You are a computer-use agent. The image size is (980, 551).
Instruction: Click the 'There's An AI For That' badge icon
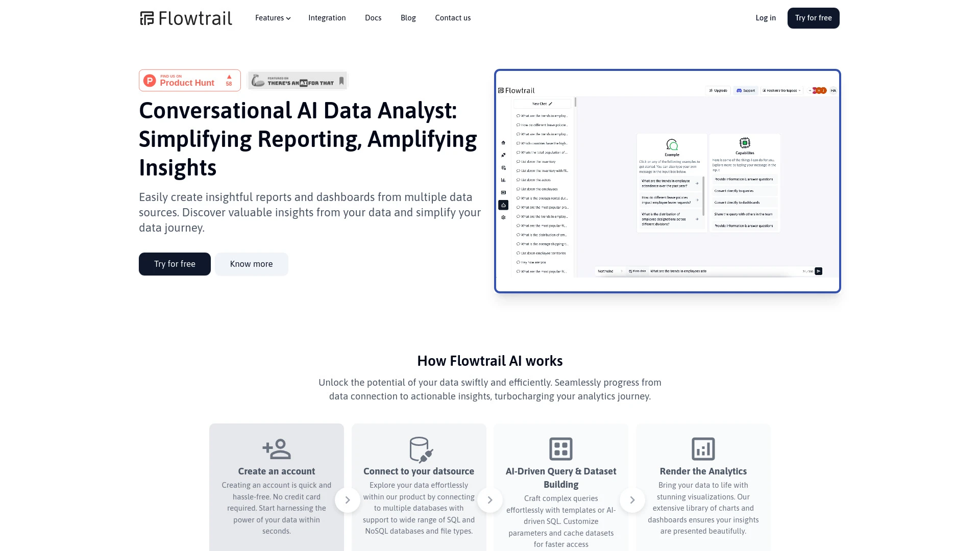pyautogui.click(x=298, y=80)
